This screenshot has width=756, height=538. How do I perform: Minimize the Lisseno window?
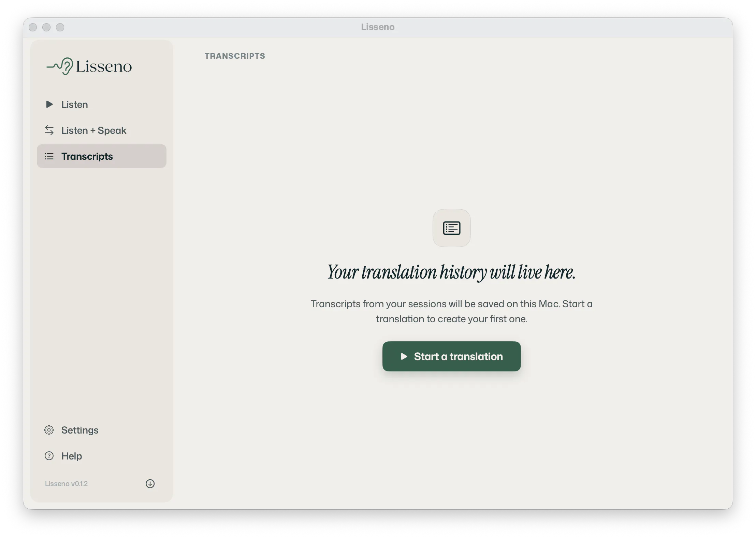click(46, 27)
